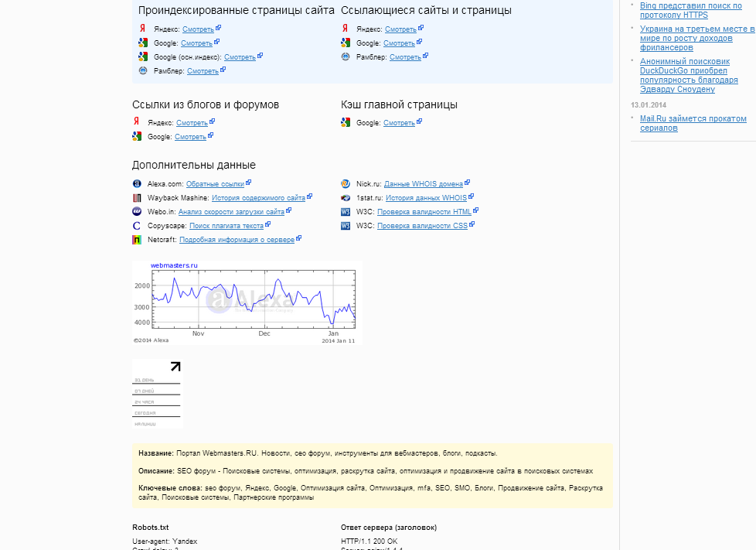Click the 1stat.ru logo icon
This screenshot has height=550, width=756.
346,198
